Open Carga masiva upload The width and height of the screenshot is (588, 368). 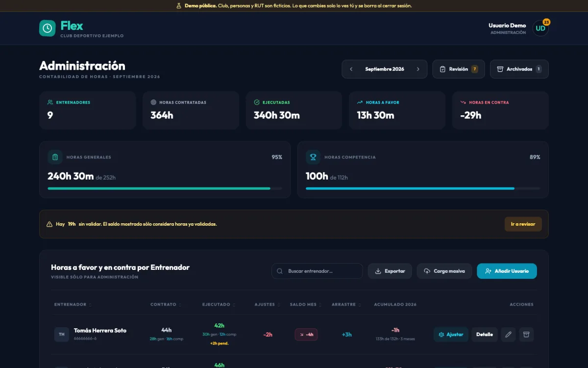pyautogui.click(x=444, y=271)
